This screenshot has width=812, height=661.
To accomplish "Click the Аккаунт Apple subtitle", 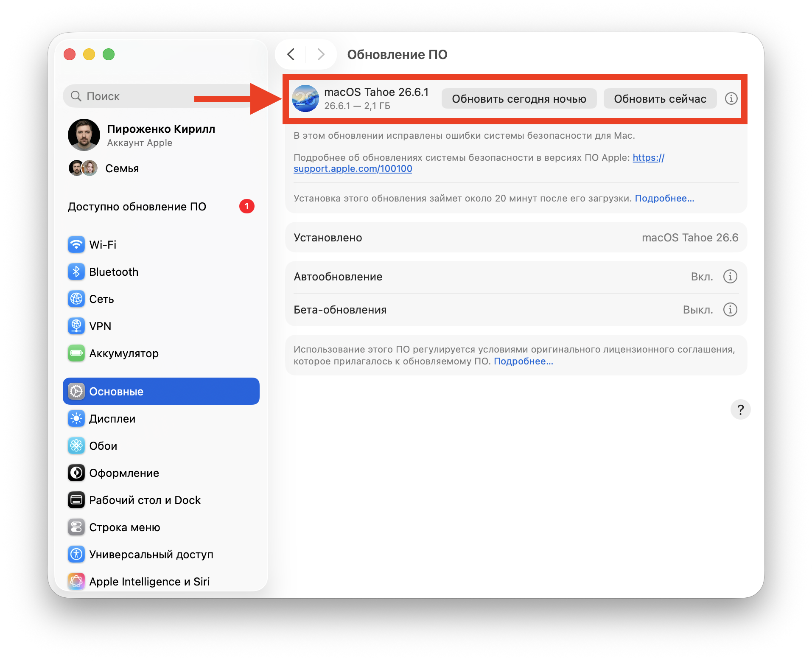I will [x=140, y=143].
